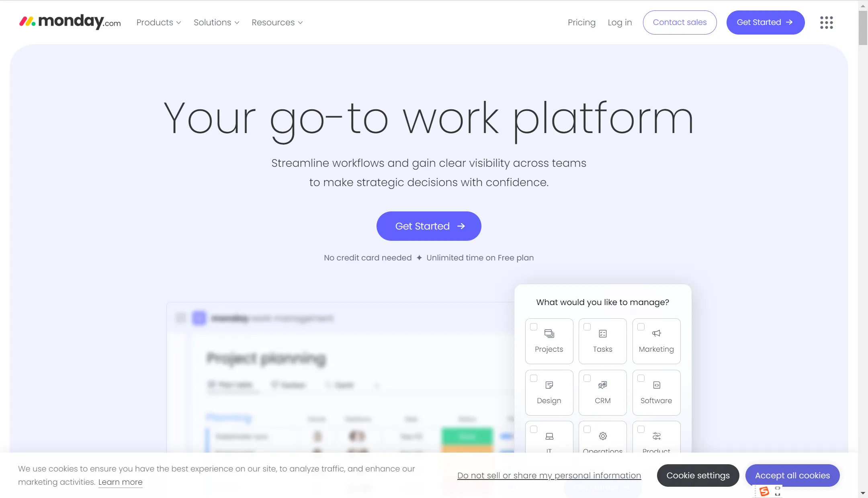The width and height of the screenshot is (868, 498).
Task: Click the Log in menu item
Action: [620, 22]
